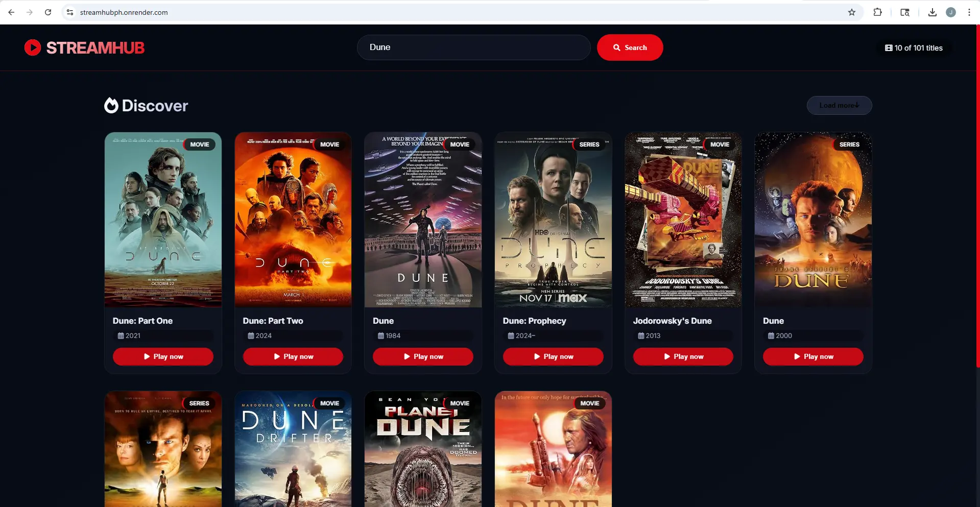980x507 pixels.
Task: Click the Dune: Part Two title
Action: (x=273, y=321)
